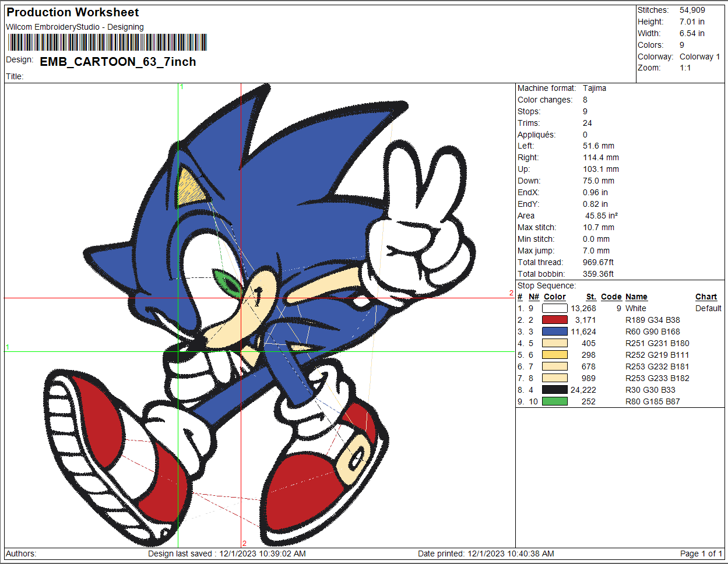728x564 pixels.
Task: Click the design name EMB_CARTOON_63_7inch
Action: (118, 62)
